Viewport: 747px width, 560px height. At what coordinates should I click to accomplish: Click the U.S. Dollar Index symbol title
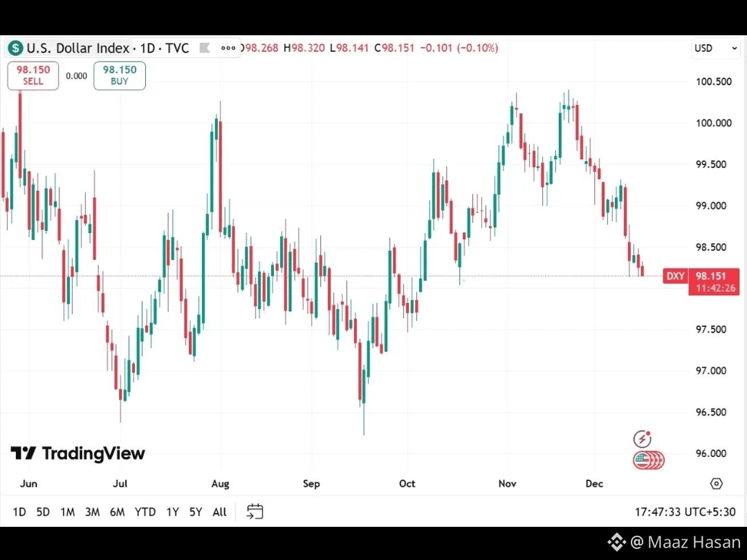pyautogui.click(x=78, y=48)
